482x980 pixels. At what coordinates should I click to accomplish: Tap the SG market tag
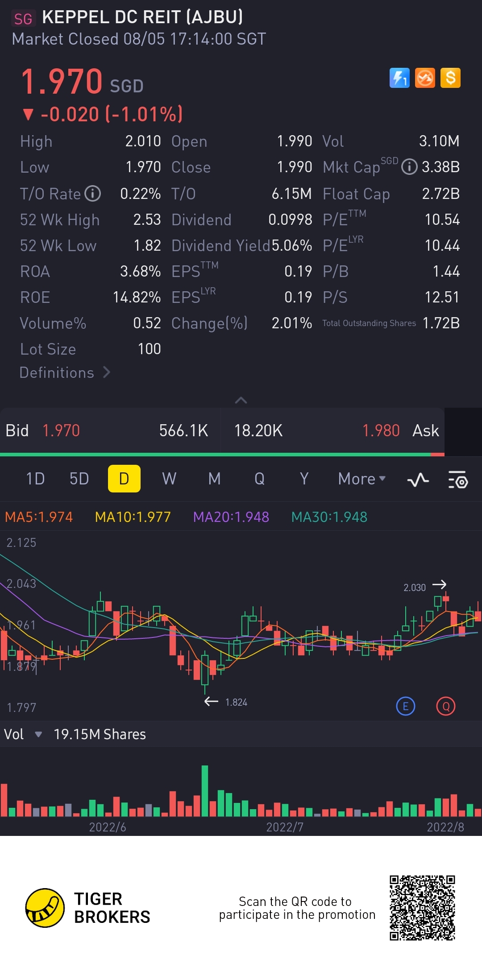click(x=23, y=19)
